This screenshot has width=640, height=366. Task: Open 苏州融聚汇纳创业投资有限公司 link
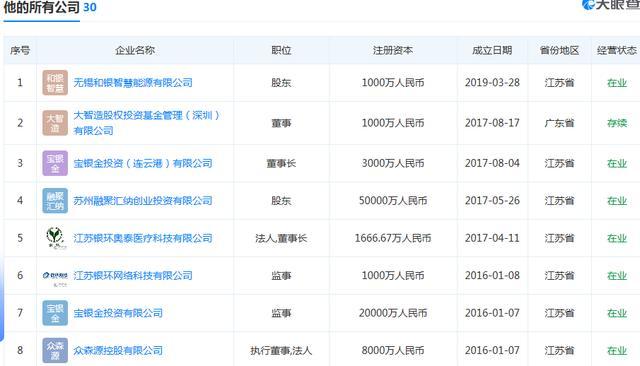[143, 201]
